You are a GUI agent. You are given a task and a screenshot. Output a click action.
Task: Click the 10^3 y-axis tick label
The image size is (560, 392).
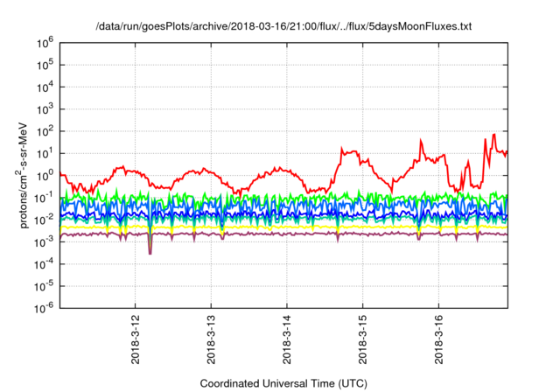pos(45,109)
